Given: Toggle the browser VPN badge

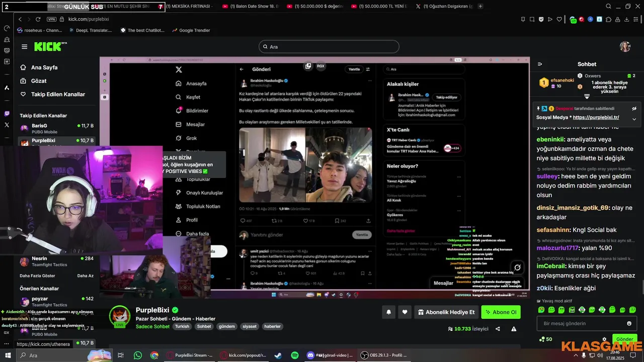Looking at the screenshot, I should tap(51, 19).
